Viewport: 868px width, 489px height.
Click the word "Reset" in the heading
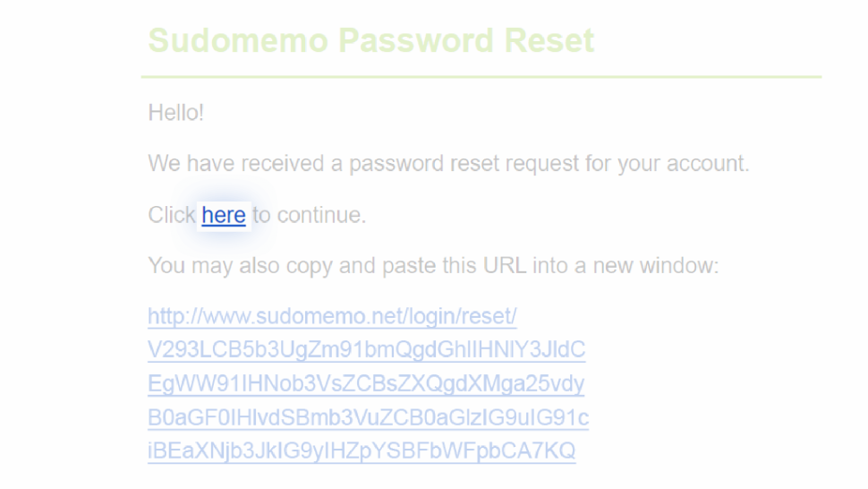click(549, 40)
